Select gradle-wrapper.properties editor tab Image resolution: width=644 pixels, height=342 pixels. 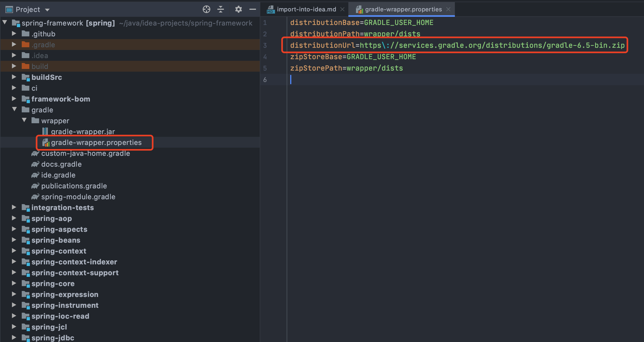point(403,9)
